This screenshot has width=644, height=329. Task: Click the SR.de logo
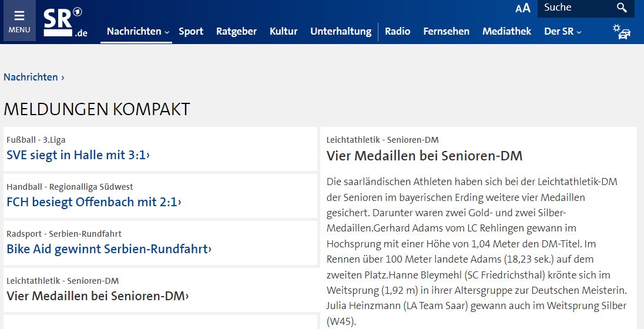point(65,23)
